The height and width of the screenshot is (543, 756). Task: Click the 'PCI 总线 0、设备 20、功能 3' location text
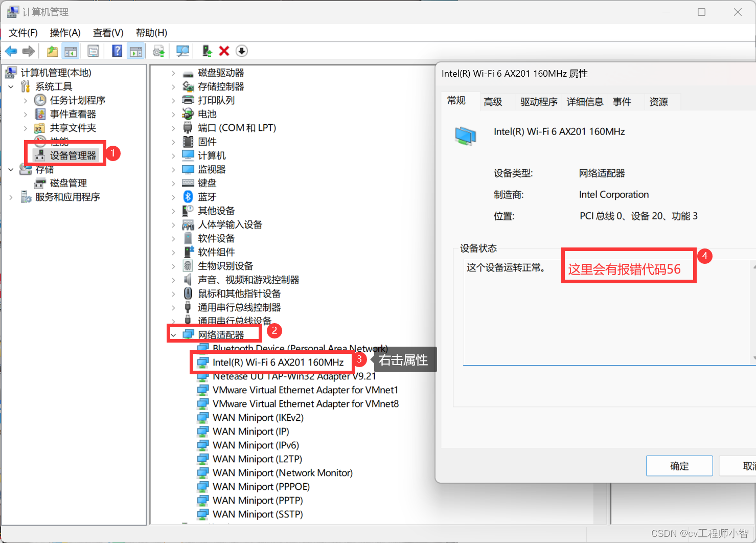pyautogui.click(x=638, y=216)
